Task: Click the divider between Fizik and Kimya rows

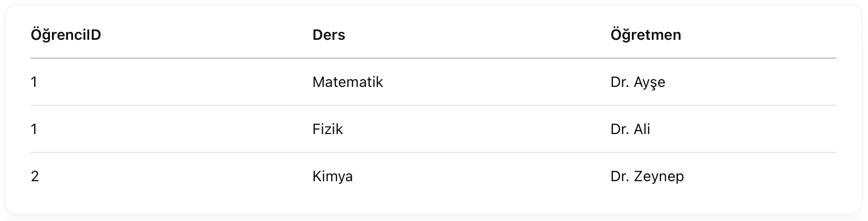Action: pyautogui.click(x=433, y=152)
